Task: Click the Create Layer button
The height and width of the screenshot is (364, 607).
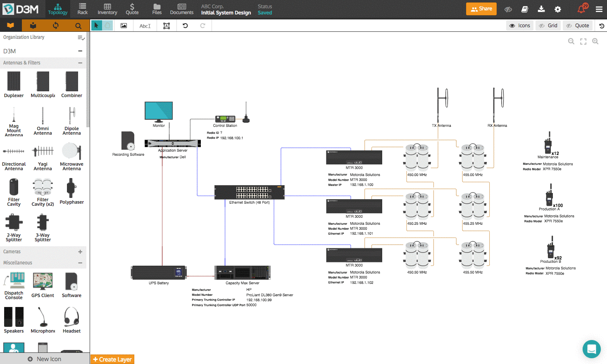Action: point(112,359)
